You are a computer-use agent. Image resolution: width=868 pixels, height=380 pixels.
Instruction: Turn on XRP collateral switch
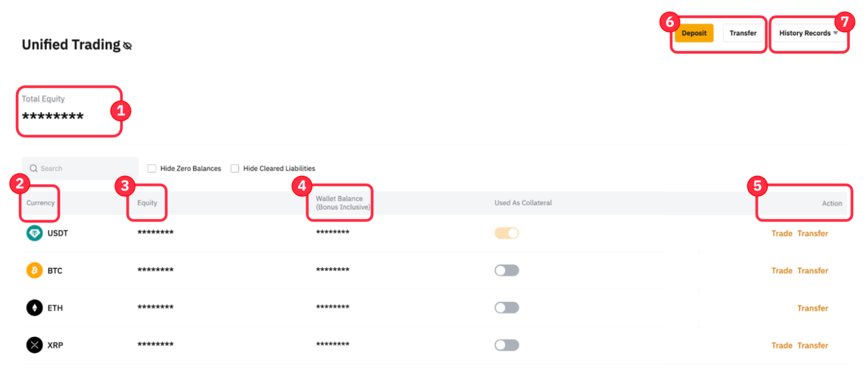tap(506, 345)
